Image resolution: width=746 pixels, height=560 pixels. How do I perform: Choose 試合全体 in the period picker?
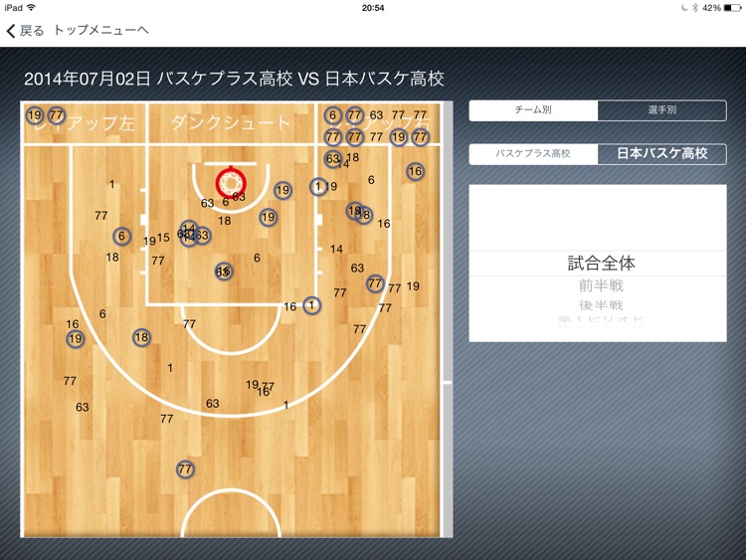[601, 264]
